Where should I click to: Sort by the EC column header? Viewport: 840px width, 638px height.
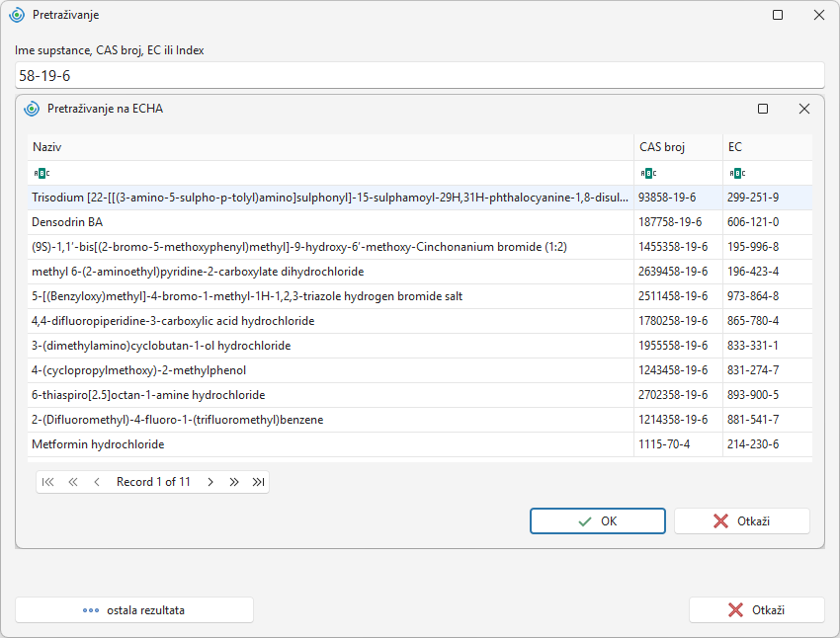(768, 147)
